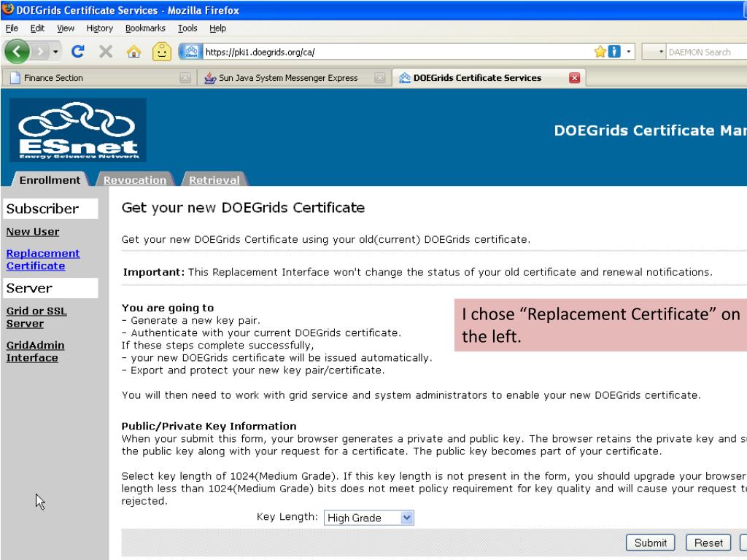This screenshot has width=747, height=560.
Task: Close the Sun Java Messenger Express tab
Action: click(x=379, y=77)
